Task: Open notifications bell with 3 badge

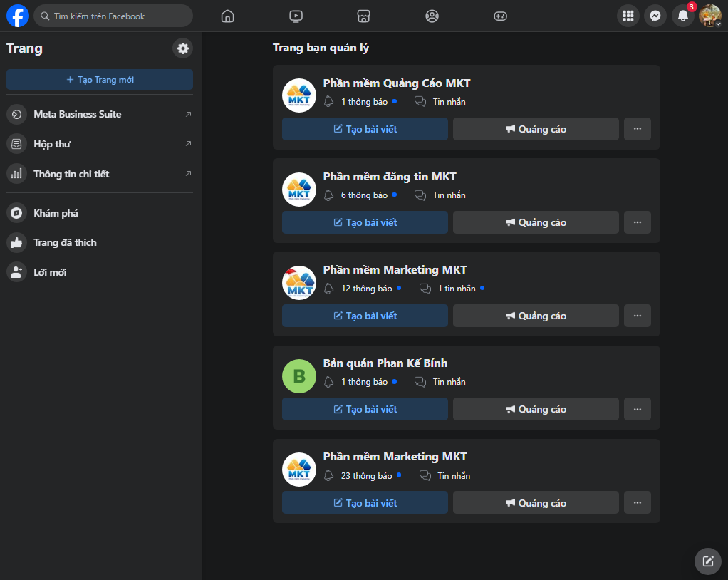Action: [682, 16]
